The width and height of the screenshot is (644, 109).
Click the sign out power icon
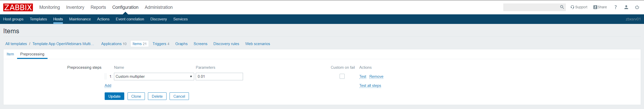[637, 7]
